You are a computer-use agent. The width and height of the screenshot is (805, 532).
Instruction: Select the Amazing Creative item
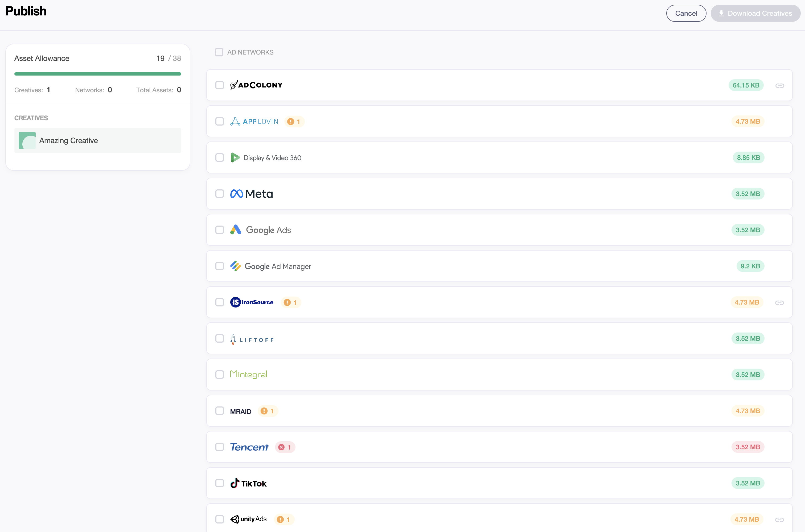click(98, 140)
